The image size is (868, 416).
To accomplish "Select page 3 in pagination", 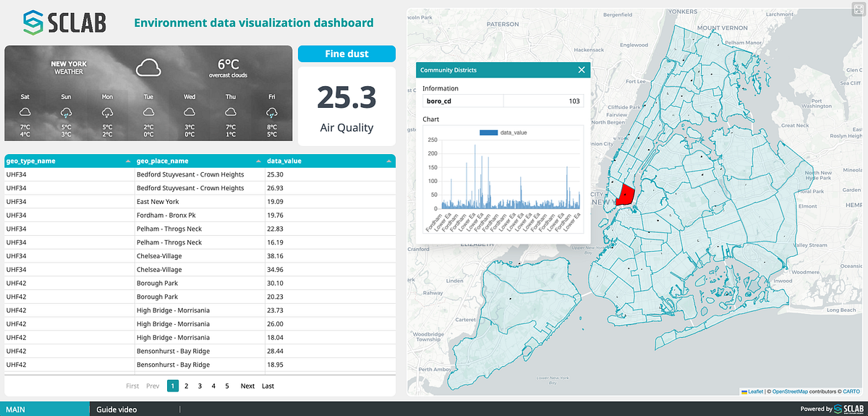I will coord(200,386).
